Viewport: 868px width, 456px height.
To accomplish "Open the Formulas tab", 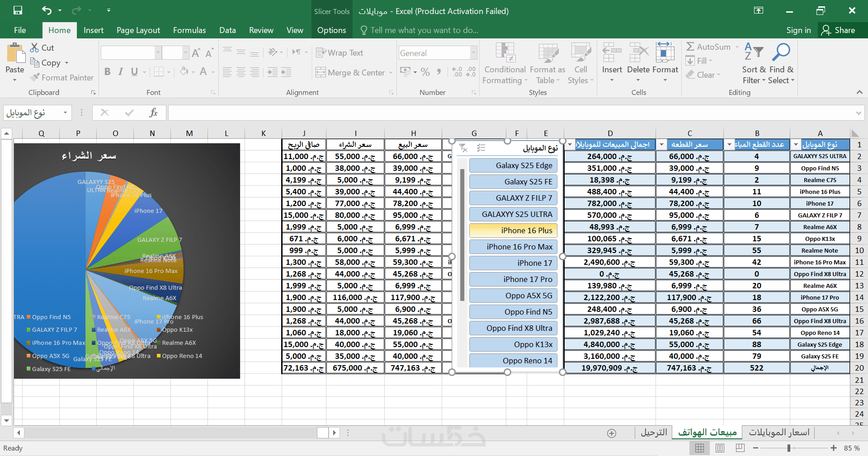I will (x=189, y=30).
